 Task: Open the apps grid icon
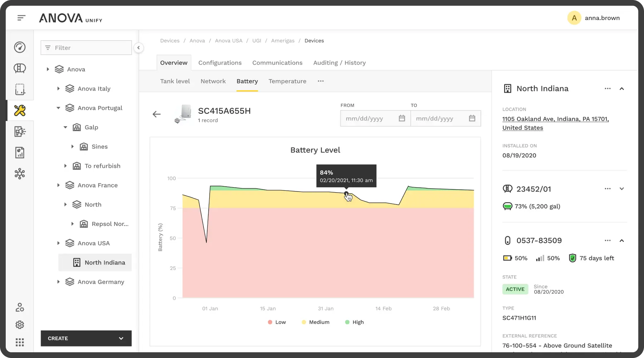[20, 342]
